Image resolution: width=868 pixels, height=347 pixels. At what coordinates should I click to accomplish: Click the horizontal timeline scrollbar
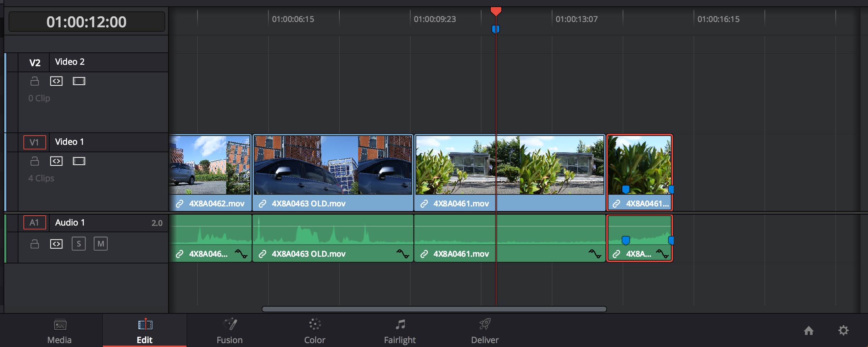tap(434, 309)
